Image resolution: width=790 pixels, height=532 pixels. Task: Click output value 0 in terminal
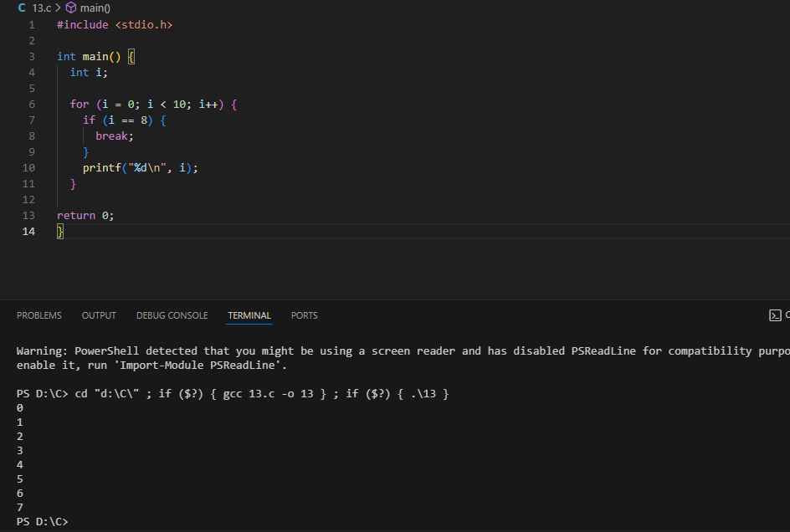pos(19,408)
